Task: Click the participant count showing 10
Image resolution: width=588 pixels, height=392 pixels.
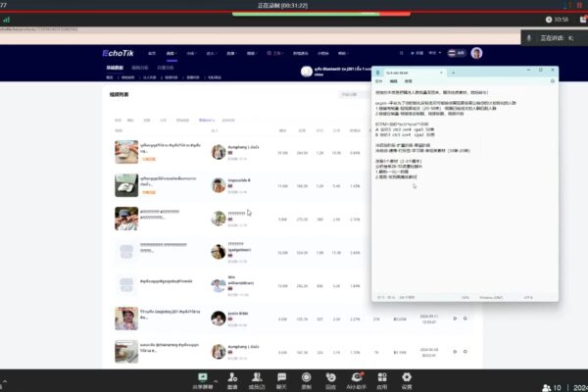Action: pyautogui.click(x=552, y=387)
